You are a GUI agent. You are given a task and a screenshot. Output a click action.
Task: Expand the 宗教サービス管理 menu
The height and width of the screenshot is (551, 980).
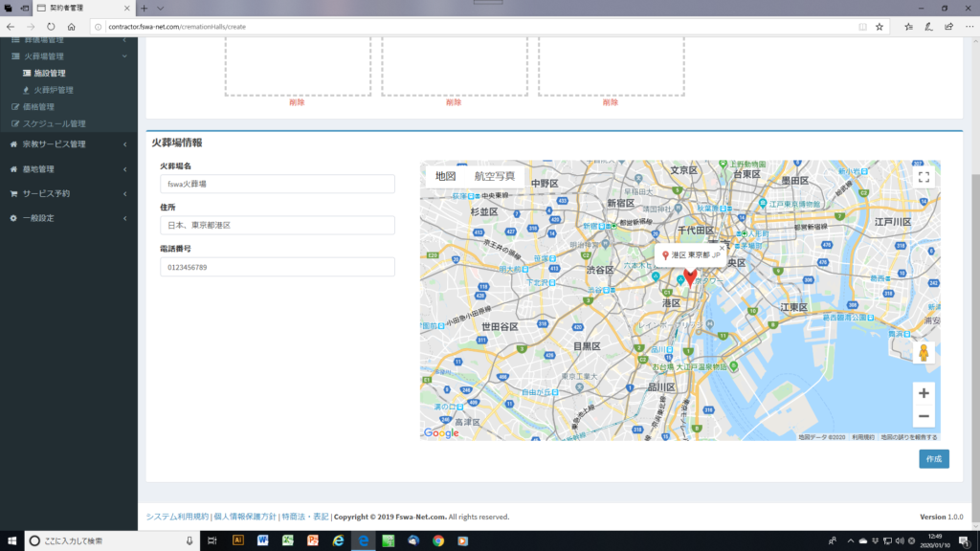(x=69, y=144)
